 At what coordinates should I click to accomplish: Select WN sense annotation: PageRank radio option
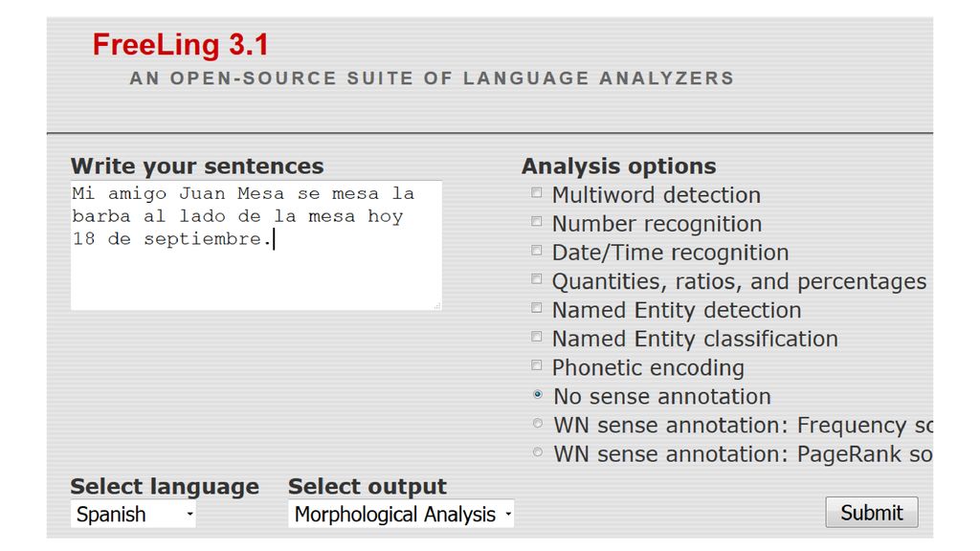pyautogui.click(x=538, y=452)
